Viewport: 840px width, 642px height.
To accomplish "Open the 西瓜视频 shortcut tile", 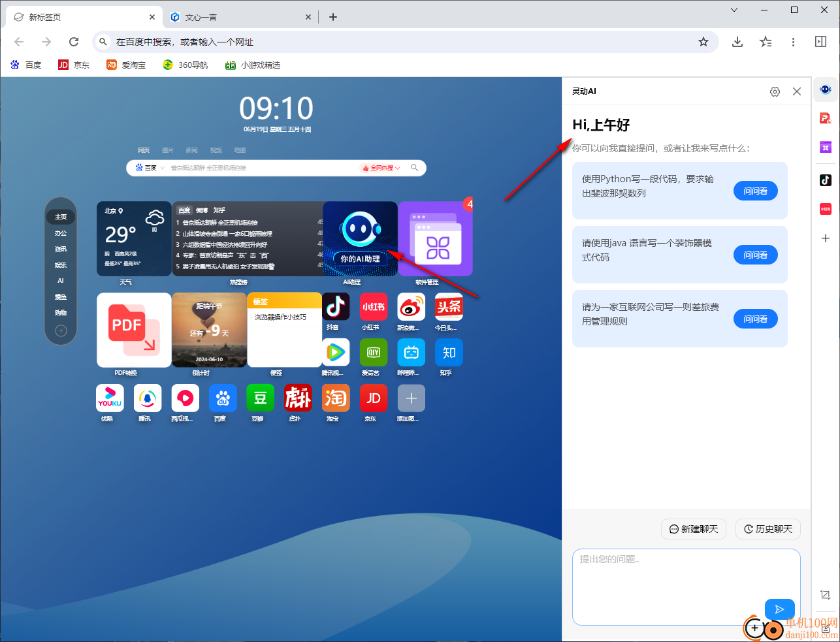I will coord(186,398).
